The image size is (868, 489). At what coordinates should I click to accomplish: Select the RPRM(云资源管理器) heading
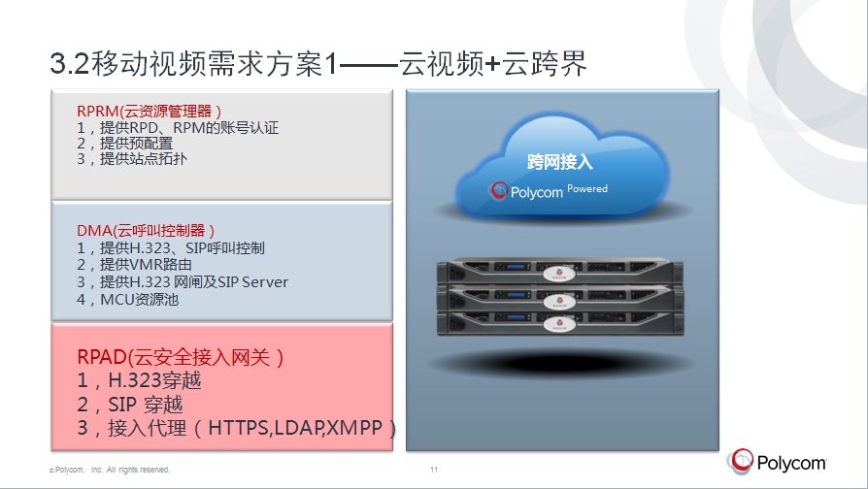[x=150, y=112]
